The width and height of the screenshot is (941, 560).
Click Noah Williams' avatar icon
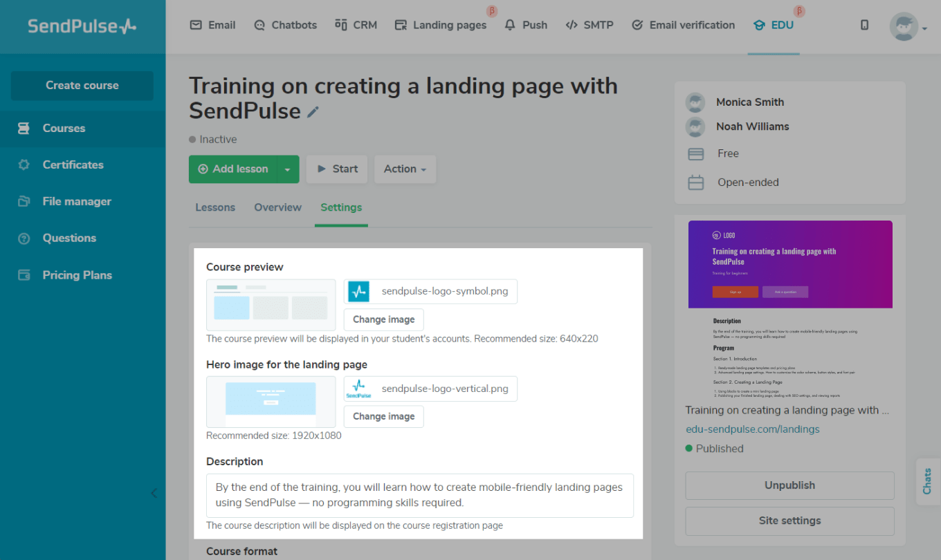click(695, 127)
